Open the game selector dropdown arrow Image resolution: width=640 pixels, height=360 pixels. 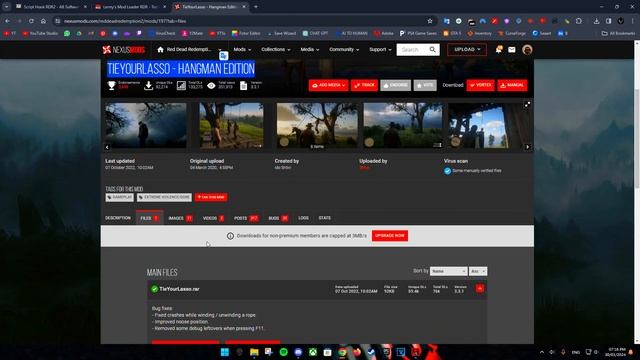220,50
